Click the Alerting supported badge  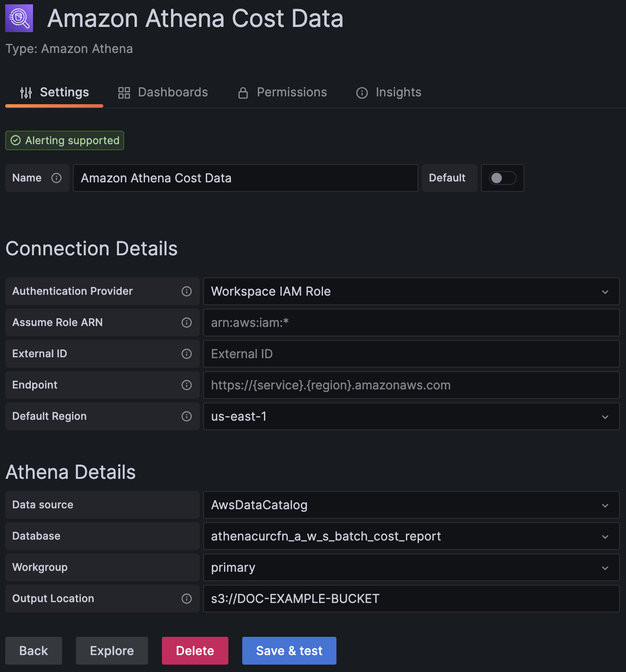[65, 141]
